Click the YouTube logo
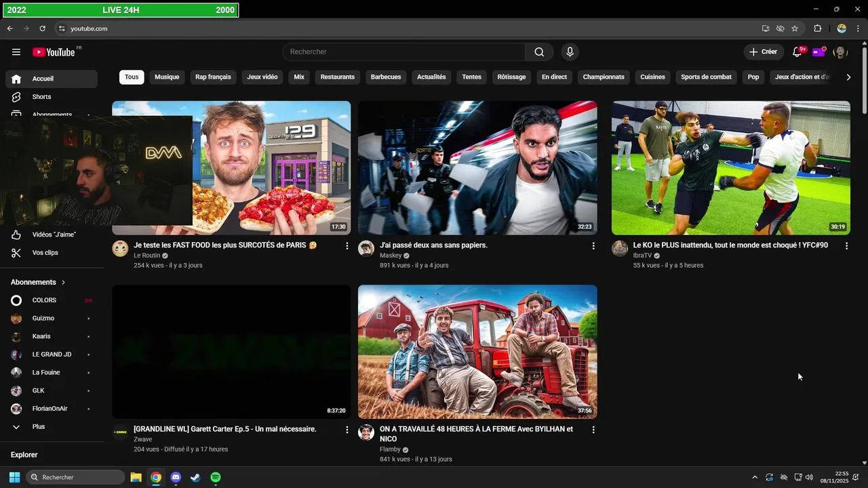The image size is (868, 488). pyautogui.click(x=54, y=52)
